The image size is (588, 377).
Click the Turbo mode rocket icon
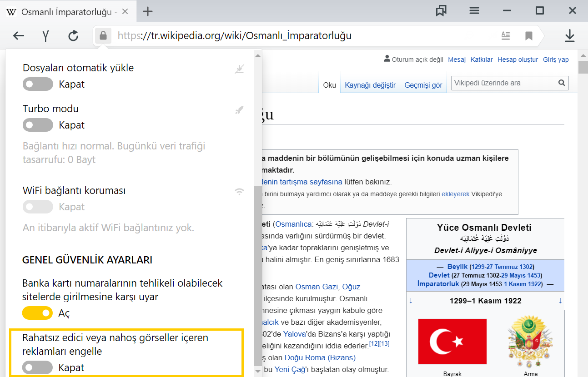click(x=239, y=110)
